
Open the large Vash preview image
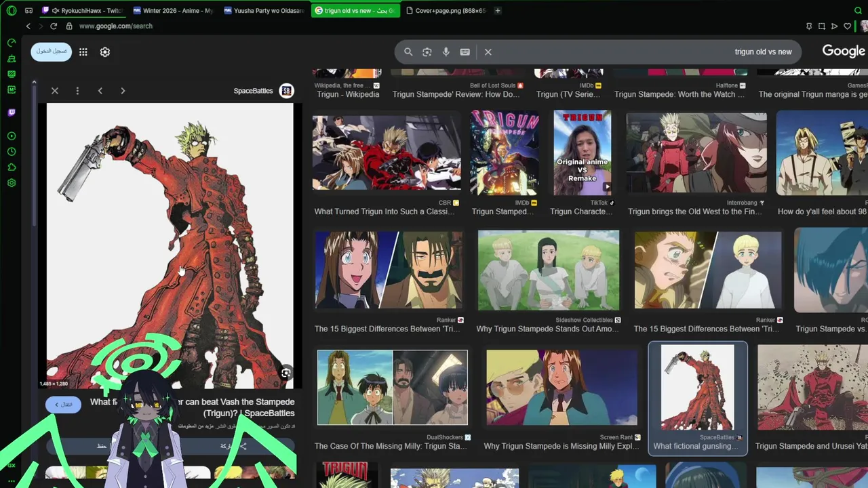(x=170, y=246)
